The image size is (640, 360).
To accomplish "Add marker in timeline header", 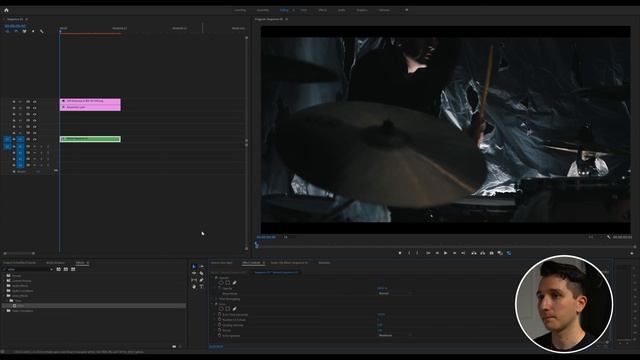I will [33, 31].
